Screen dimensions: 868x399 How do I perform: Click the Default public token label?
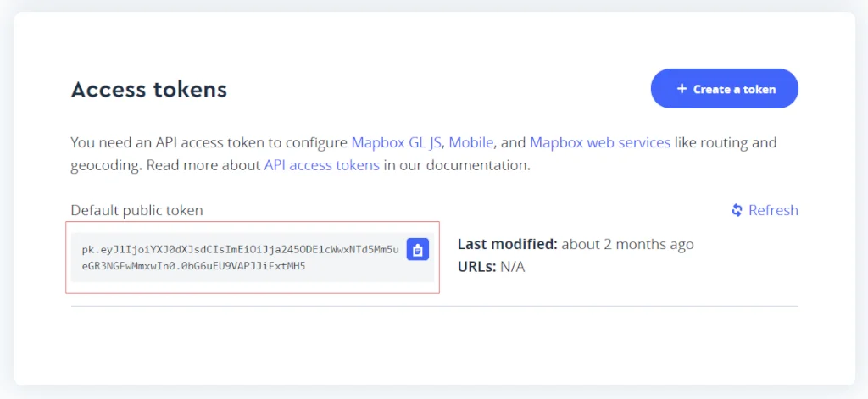tap(136, 210)
